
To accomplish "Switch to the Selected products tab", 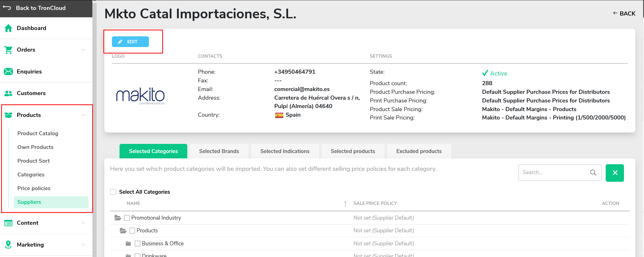I will [x=353, y=151].
